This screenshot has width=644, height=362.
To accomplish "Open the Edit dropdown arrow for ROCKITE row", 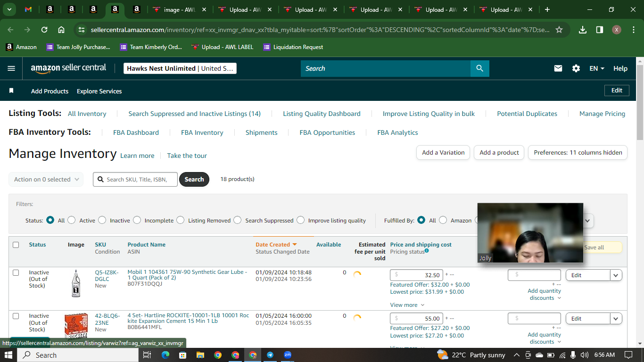I will [x=616, y=319].
